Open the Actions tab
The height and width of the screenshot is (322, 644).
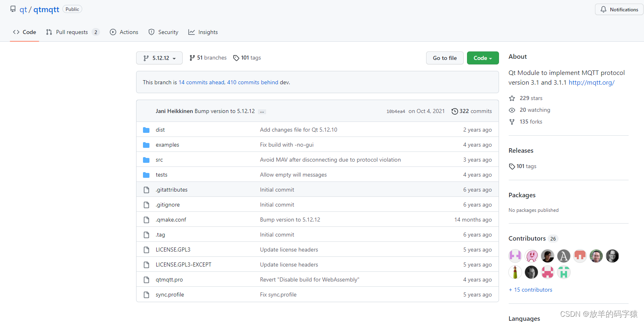coord(124,32)
